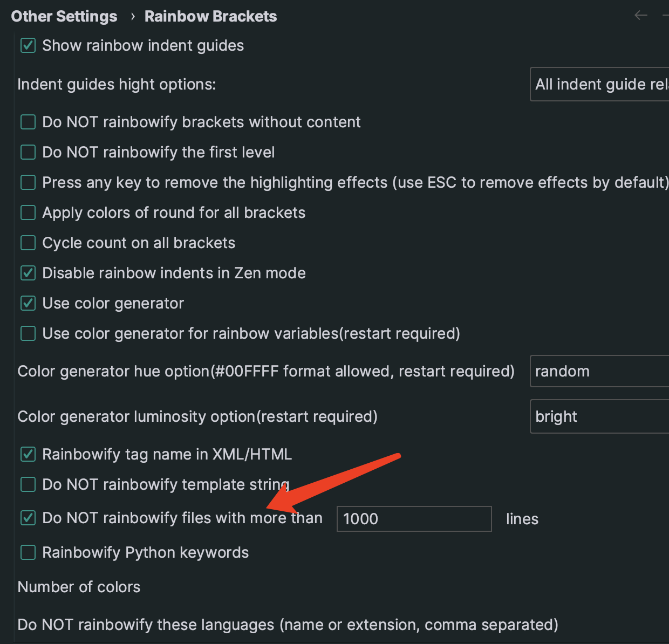
Task: Click the Rainbow Brackets breadcrumb title
Action: tap(210, 16)
